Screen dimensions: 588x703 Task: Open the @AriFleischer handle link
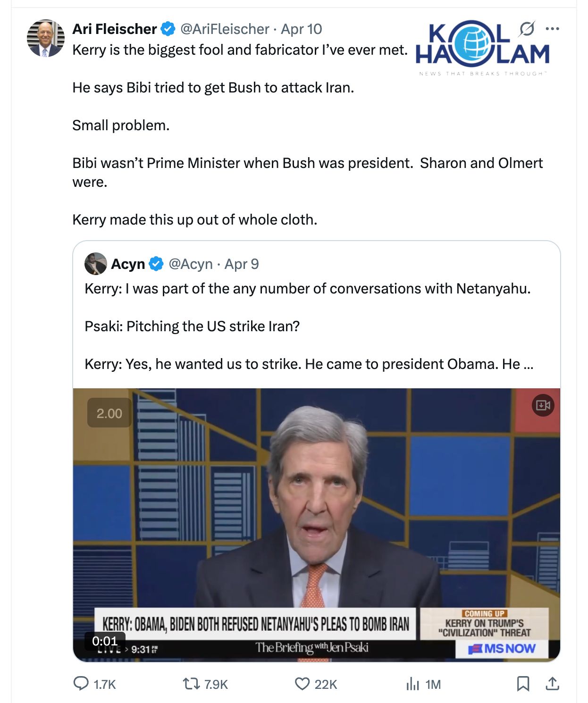tap(225, 29)
